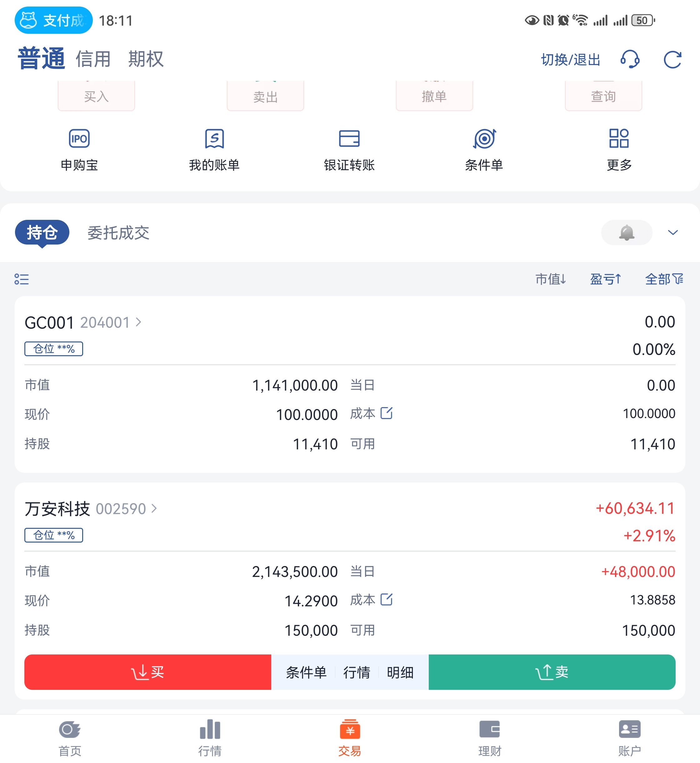
Task: Toggle the holdings list view icon
Action: [x=22, y=279]
